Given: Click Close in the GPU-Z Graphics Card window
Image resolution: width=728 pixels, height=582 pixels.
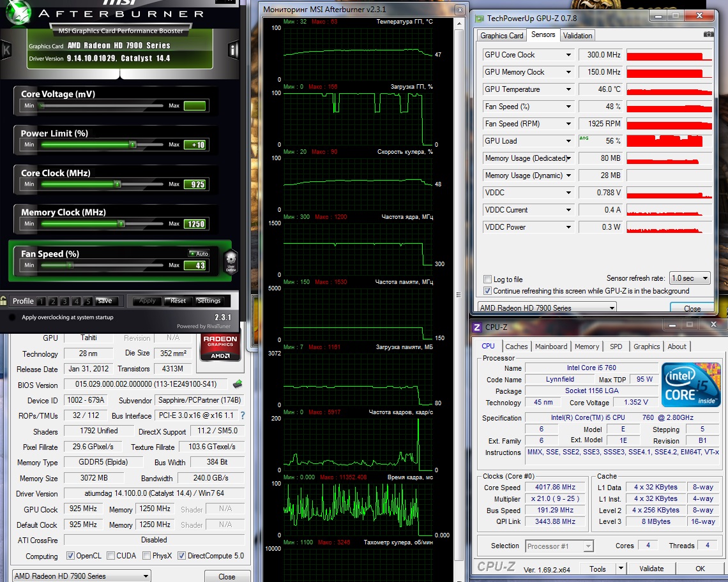Looking at the screenshot, I should [x=227, y=576].
